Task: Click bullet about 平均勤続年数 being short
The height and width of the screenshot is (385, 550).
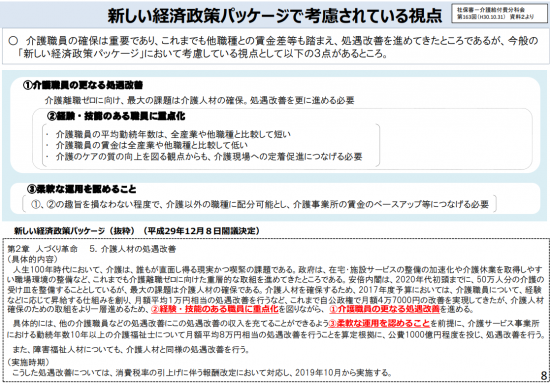Action: [168, 134]
